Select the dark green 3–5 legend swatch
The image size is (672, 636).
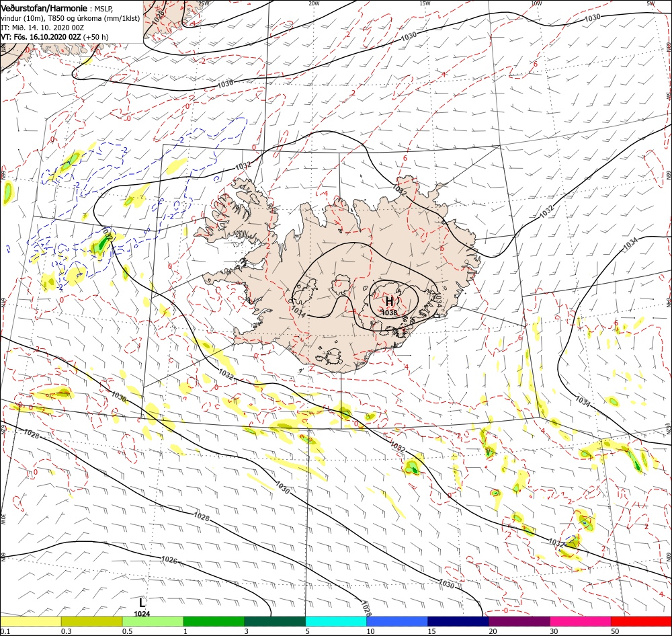275,621
